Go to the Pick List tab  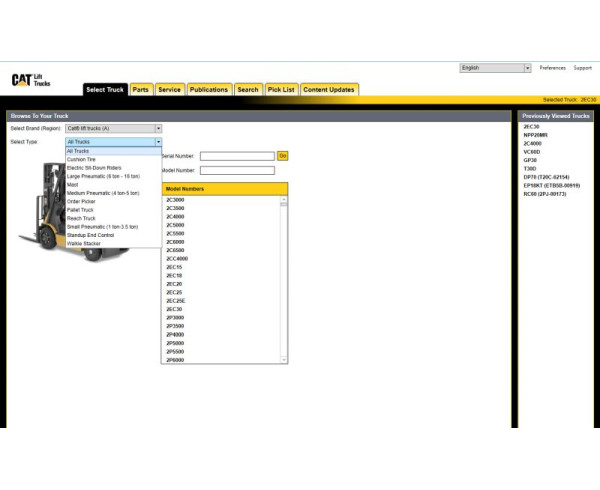[281, 89]
